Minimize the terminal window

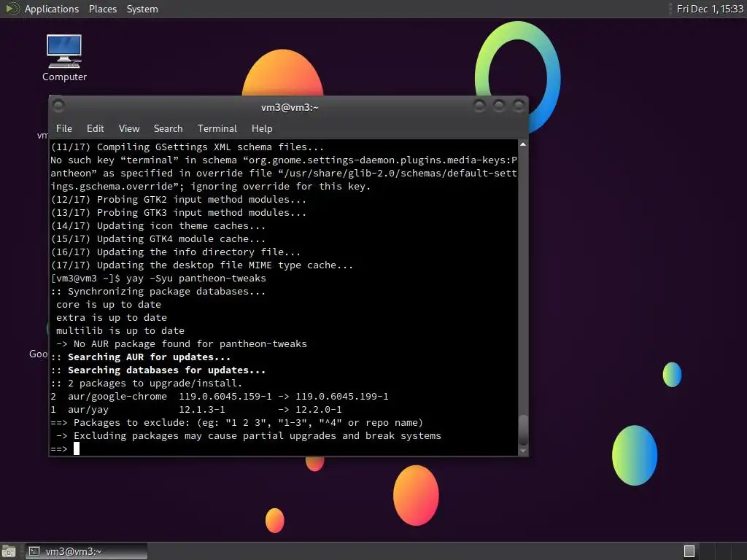[x=479, y=106]
